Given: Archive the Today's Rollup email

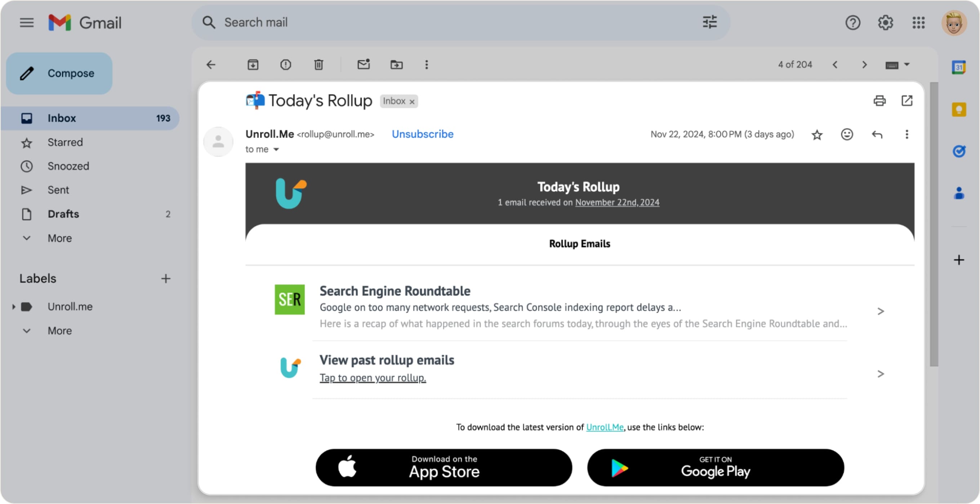Looking at the screenshot, I should point(253,64).
